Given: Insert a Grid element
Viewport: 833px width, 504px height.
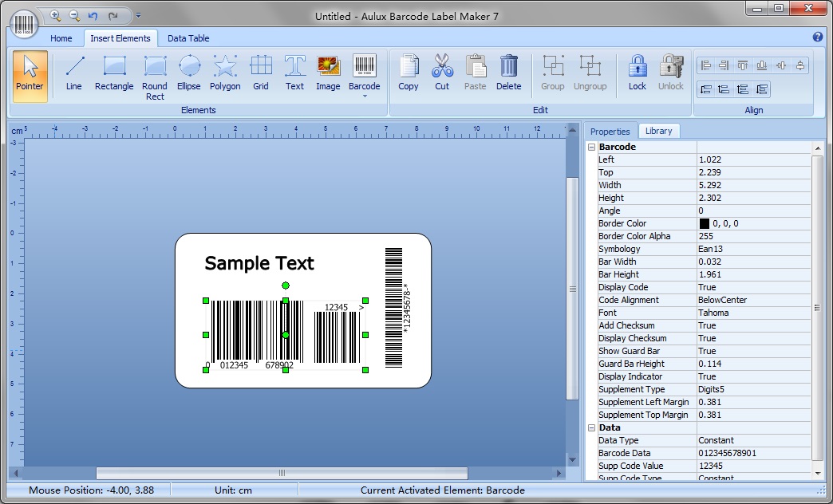Looking at the screenshot, I should click(261, 73).
